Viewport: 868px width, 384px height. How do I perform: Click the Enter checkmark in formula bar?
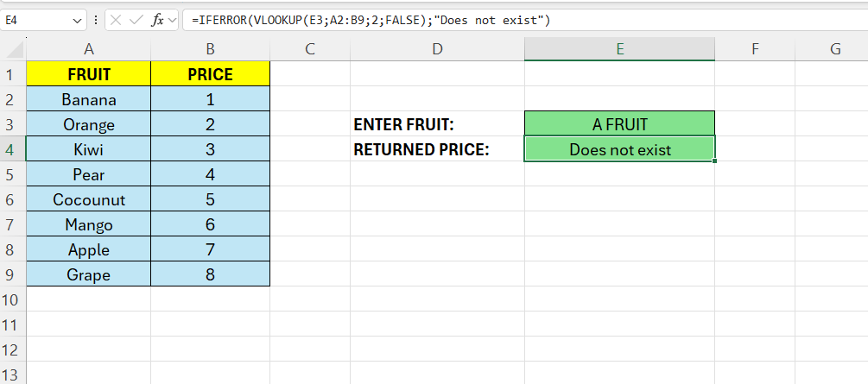click(136, 20)
